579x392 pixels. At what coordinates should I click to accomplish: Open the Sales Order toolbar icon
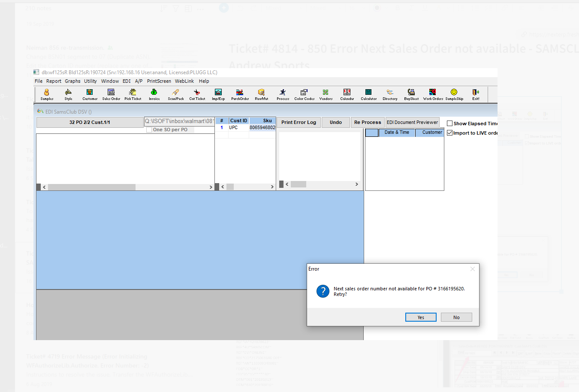pyautogui.click(x=111, y=94)
